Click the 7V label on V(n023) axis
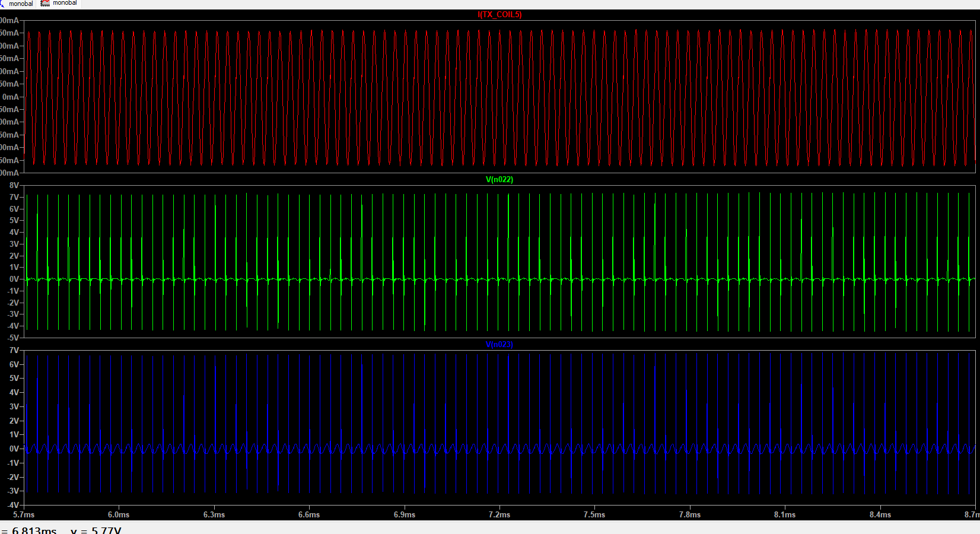980x534 pixels. coord(14,350)
